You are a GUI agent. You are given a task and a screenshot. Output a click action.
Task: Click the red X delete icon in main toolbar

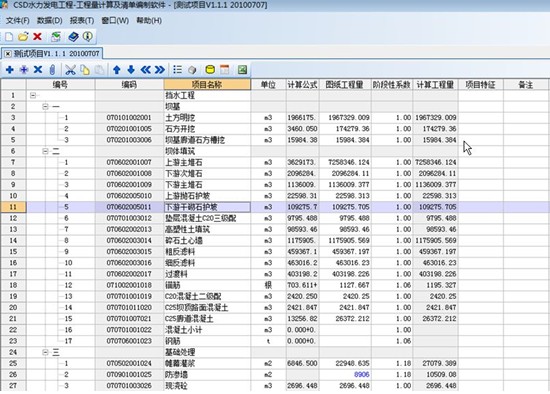pos(37,36)
